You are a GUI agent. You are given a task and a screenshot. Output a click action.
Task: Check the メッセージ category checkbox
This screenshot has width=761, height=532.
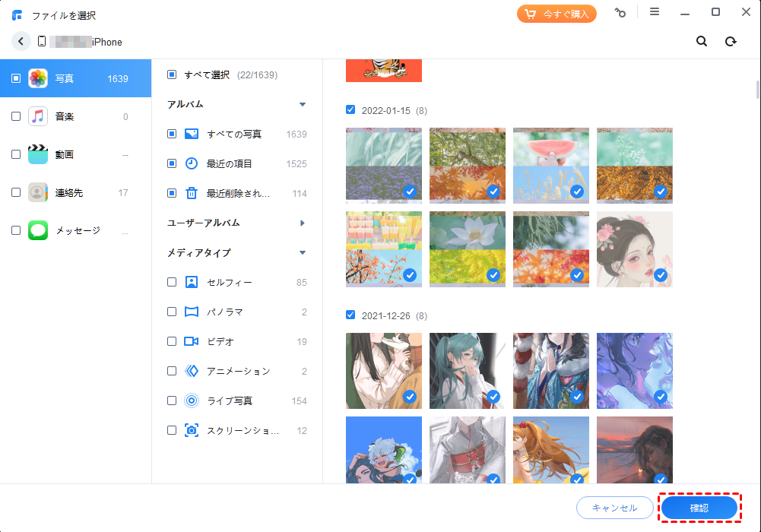pyautogui.click(x=16, y=230)
